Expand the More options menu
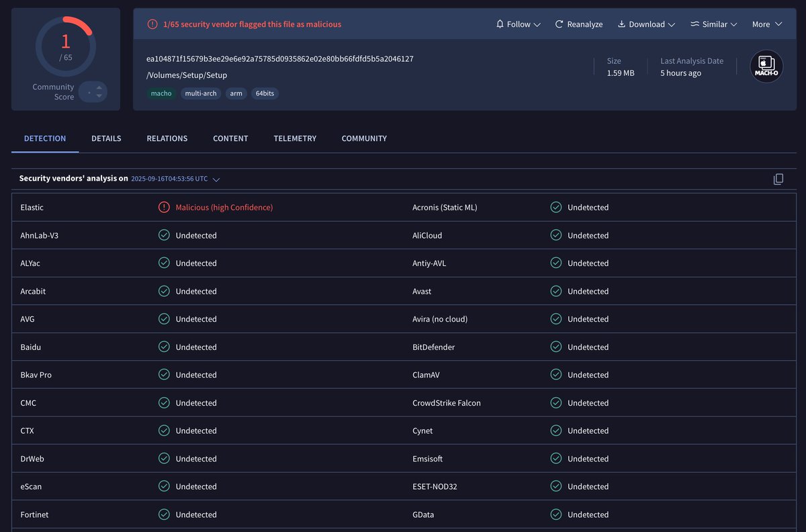806x532 pixels. (x=767, y=24)
